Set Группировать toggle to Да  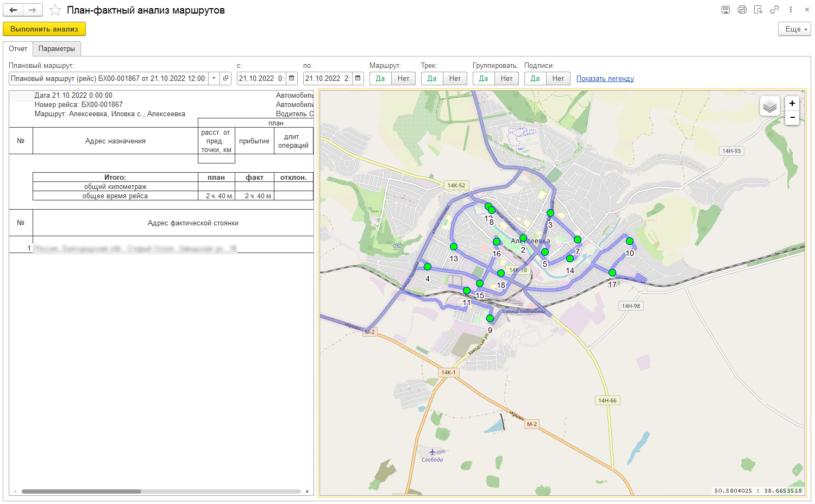pyautogui.click(x=483, y=79)
